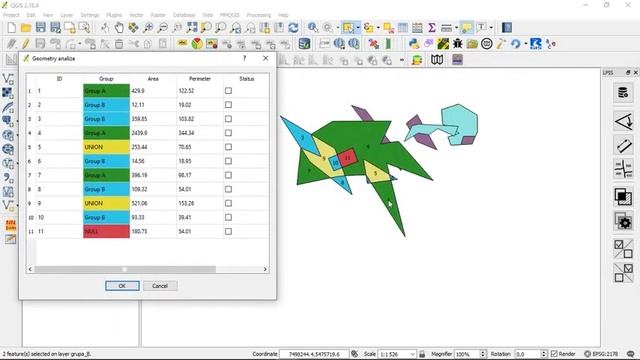Viewport: 640px width, 360px height.
Task: Toggle the Render checkbox in the status bar
Action: [554, 354]
